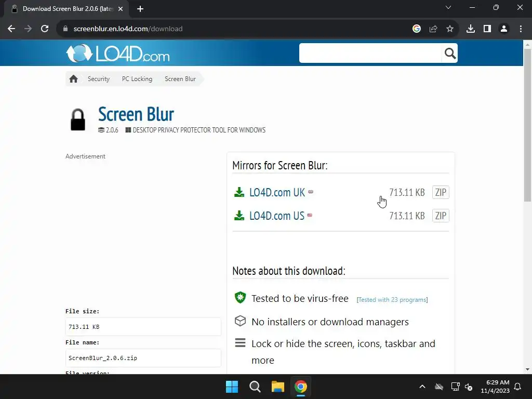The height and width of the screenshot is (399, 532).
Task: Go back to the previous page
Action: pos(11,29)
